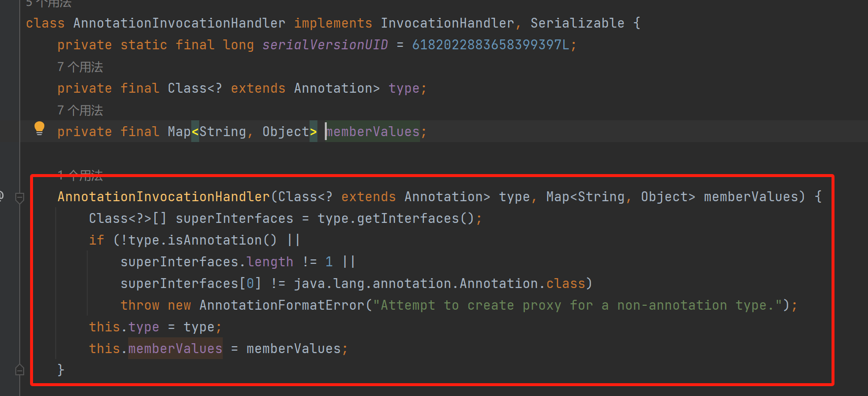This screenshot has width=868, height=396.
Task: Open the 1 usage hint above constructor
Action: [x=80, y=174]
